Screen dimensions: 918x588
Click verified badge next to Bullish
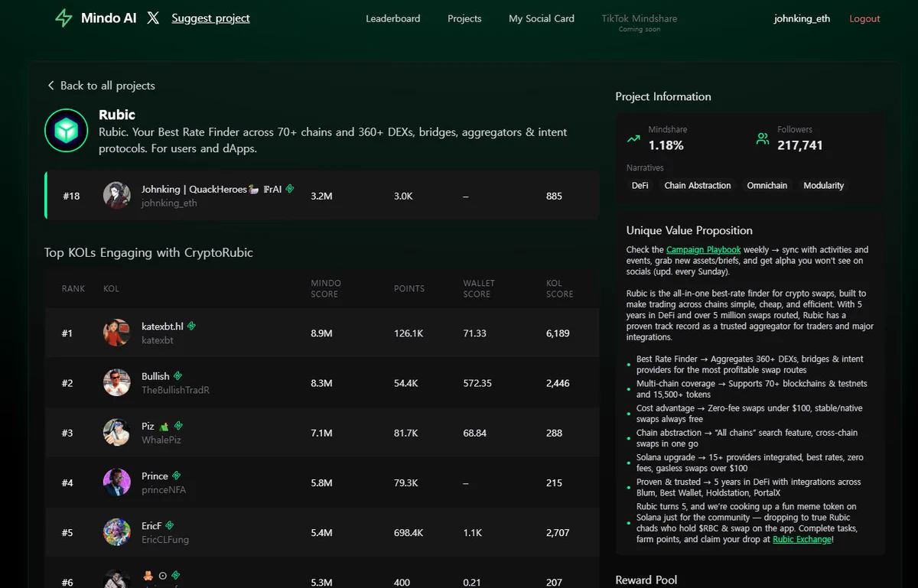pyautogui.click(x=177, y=376)
